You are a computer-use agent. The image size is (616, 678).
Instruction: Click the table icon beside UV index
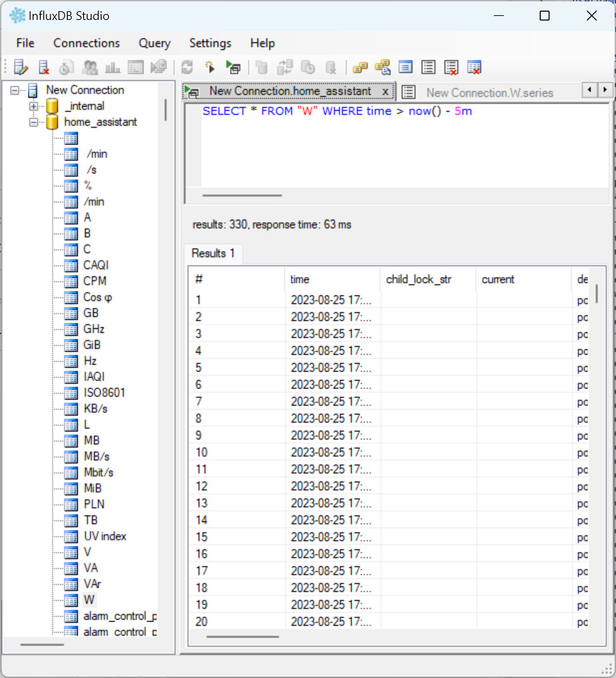[71, 536]
